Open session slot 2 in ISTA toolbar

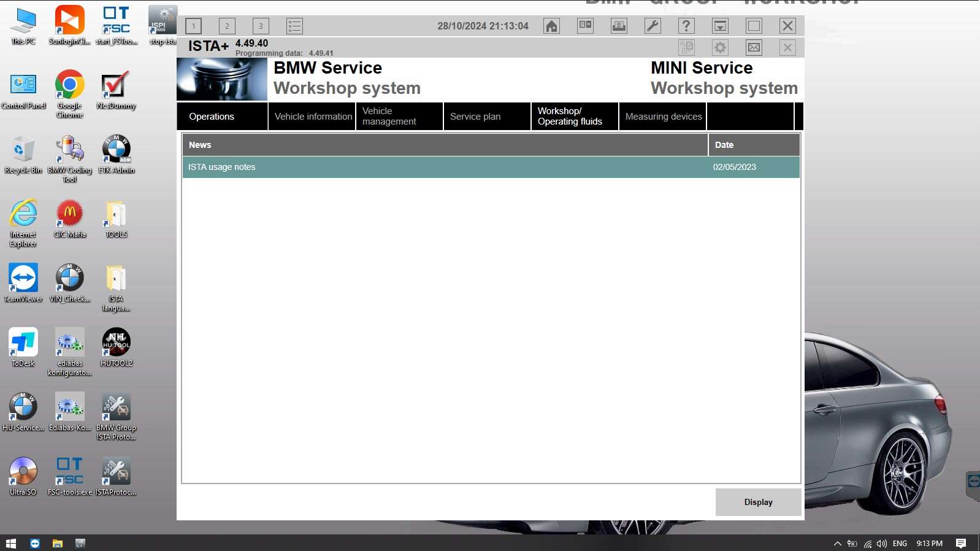227,26
